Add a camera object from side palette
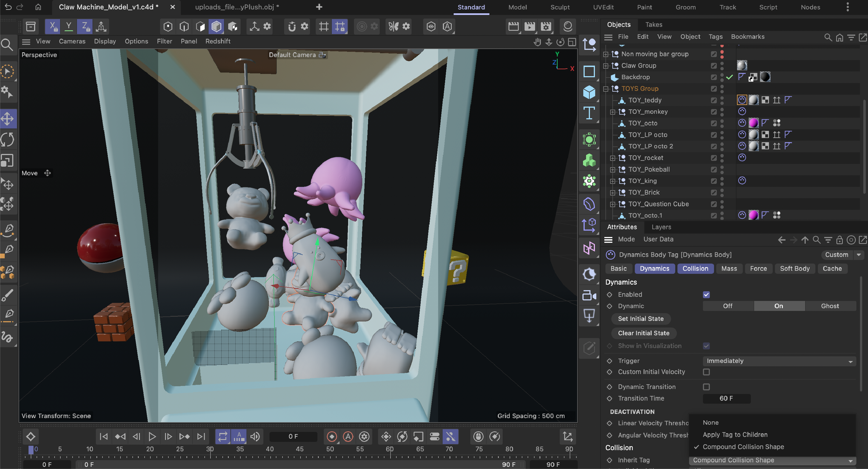868x469 pixels. click(589, 295)
